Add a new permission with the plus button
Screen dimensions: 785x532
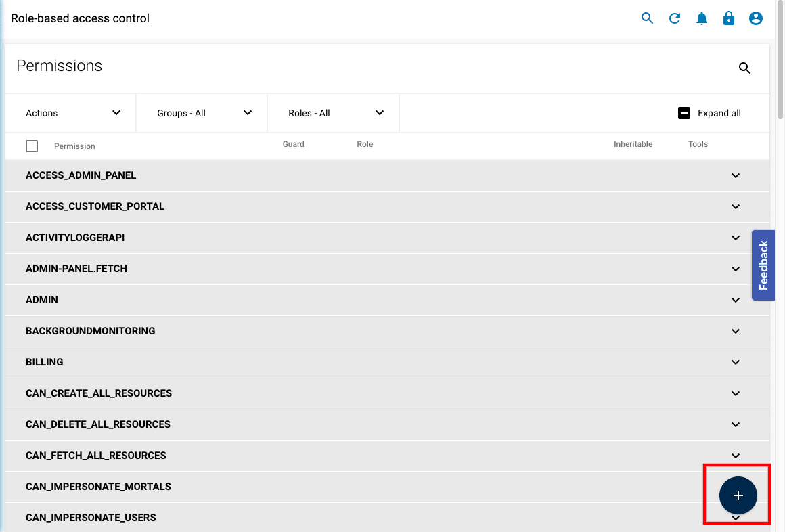[737, 495]
